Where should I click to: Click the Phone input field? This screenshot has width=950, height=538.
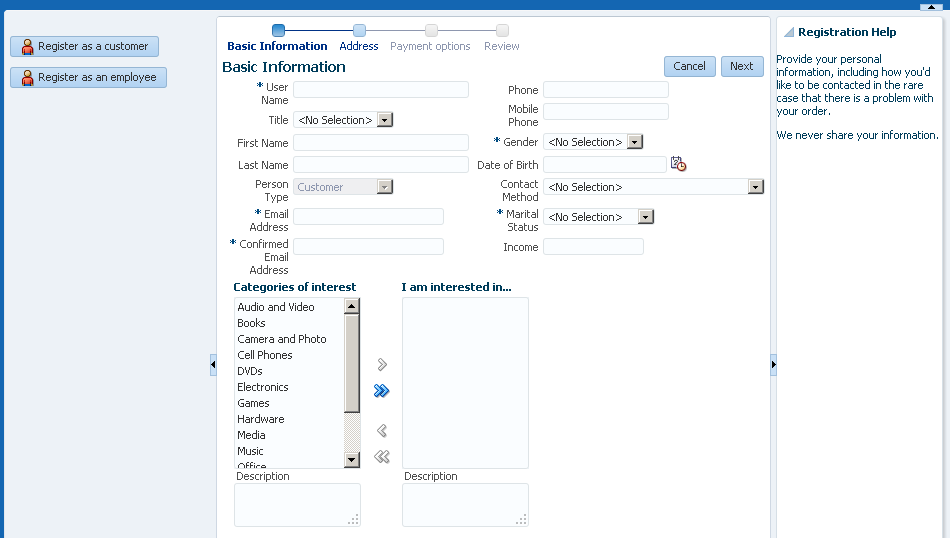606,90
